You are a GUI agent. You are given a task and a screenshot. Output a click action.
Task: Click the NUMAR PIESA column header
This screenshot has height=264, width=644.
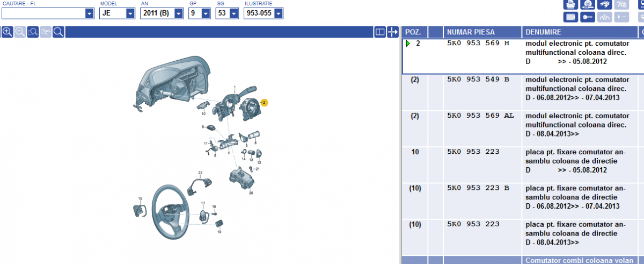tap(471, 32)
